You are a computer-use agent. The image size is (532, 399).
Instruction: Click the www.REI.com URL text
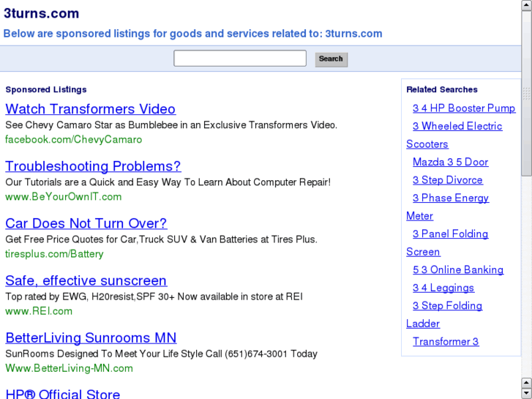(x=39, y=311)
